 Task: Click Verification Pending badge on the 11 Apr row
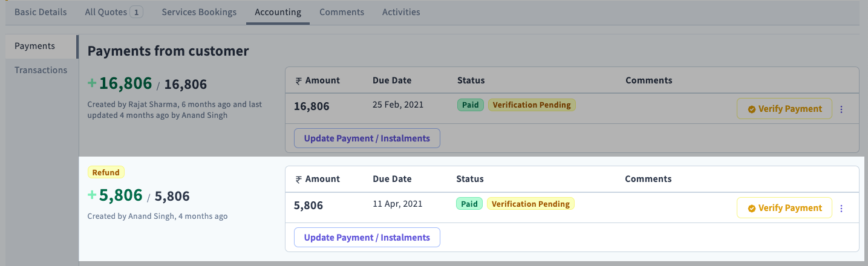click(x=530, y=204)
